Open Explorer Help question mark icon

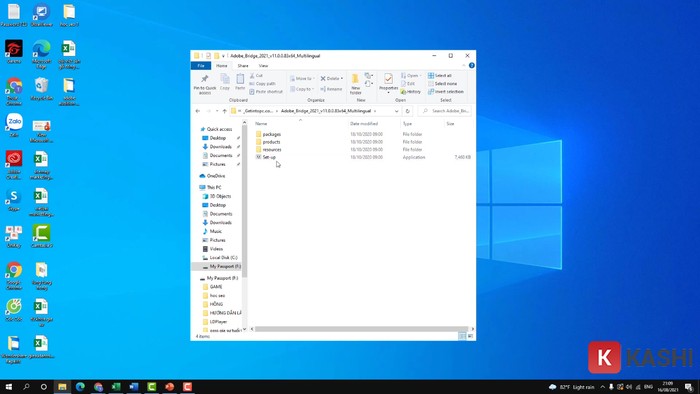coord(471,66)
